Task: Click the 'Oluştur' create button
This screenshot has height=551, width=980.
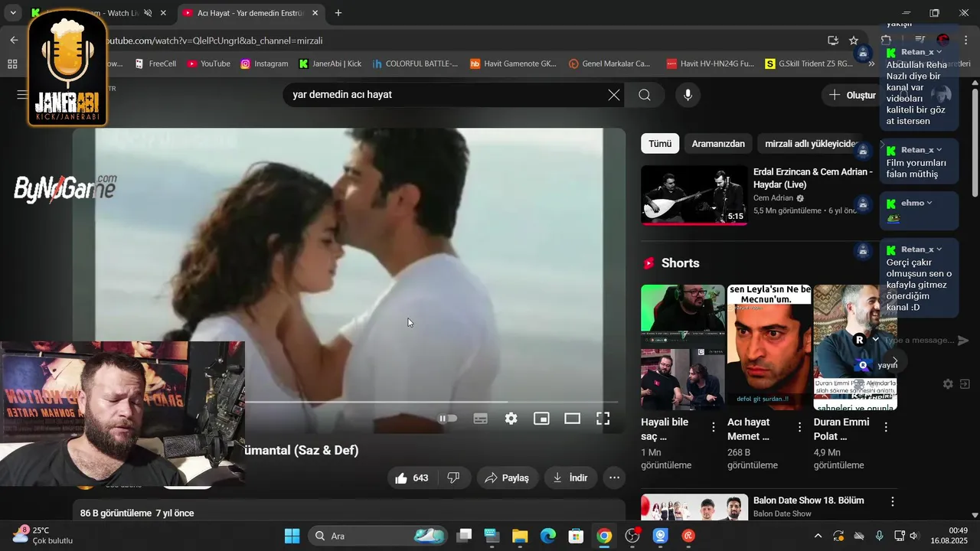Action: (852, 95)
